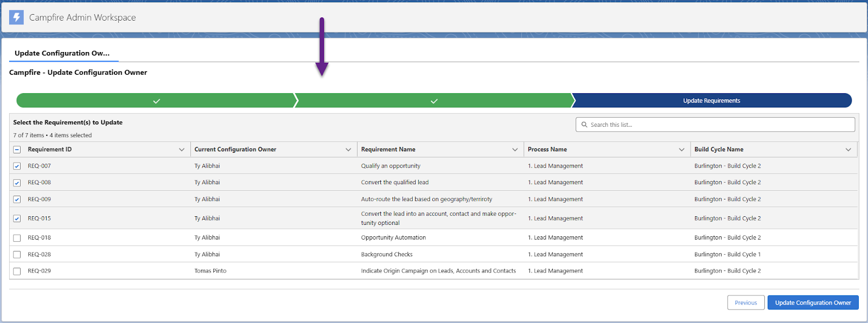Click the Qualify an opportunity cell
This screenshot has width=868, height=323.
click(x=391, y=166)
